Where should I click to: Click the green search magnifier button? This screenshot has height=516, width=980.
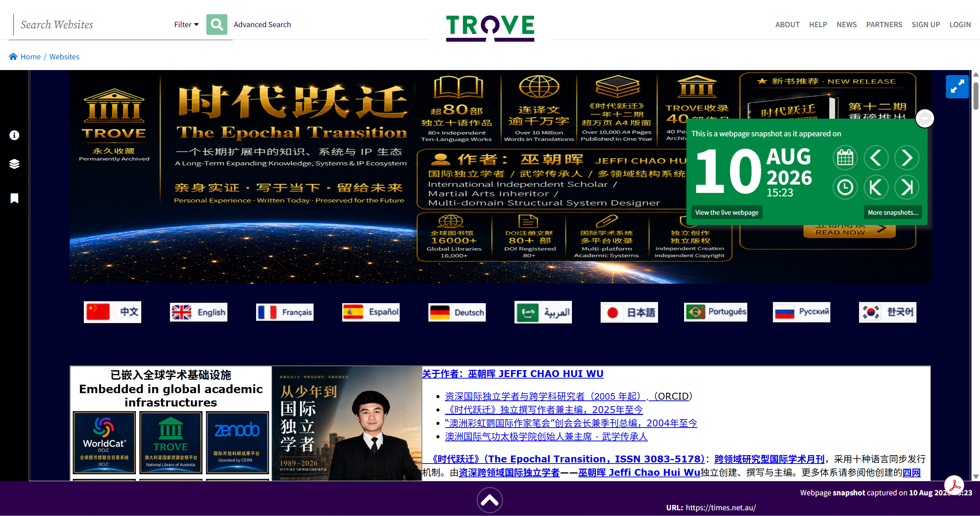click(217, 24)
